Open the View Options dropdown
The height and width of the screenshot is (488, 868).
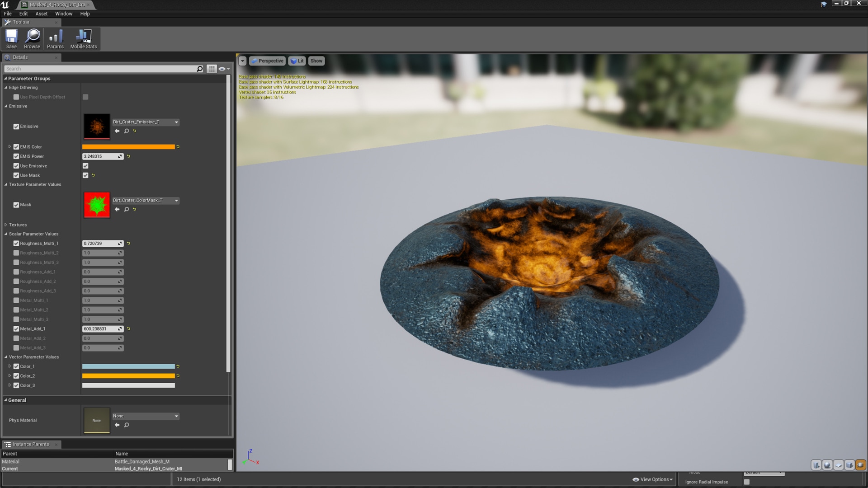pos(653,479)
